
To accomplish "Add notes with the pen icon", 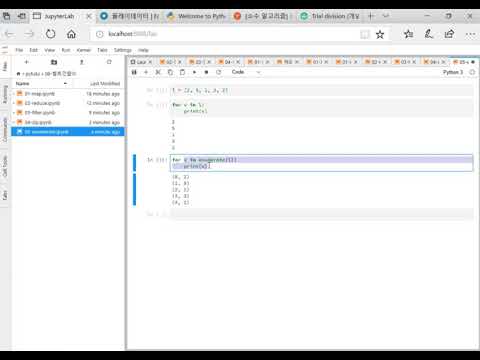I will point(429,34).
